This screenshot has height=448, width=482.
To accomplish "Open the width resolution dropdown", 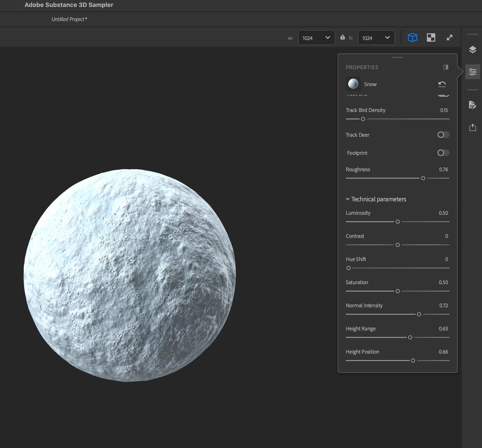I will (x=316, y=38).
